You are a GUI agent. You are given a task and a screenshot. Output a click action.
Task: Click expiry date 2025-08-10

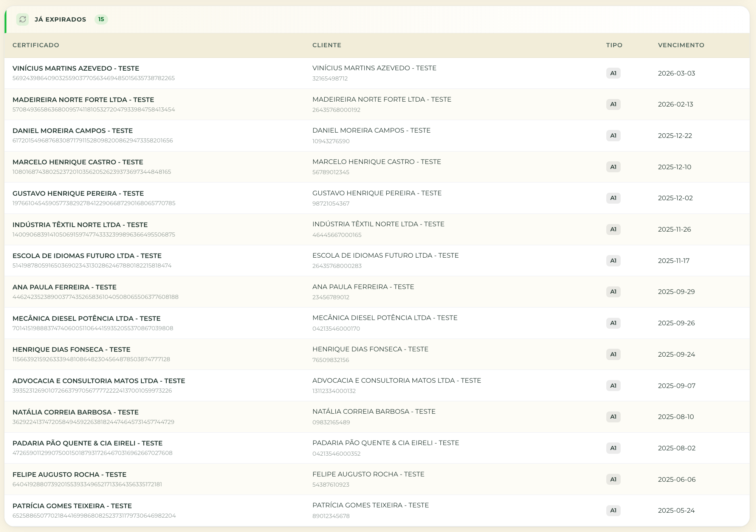pos(676,417)
